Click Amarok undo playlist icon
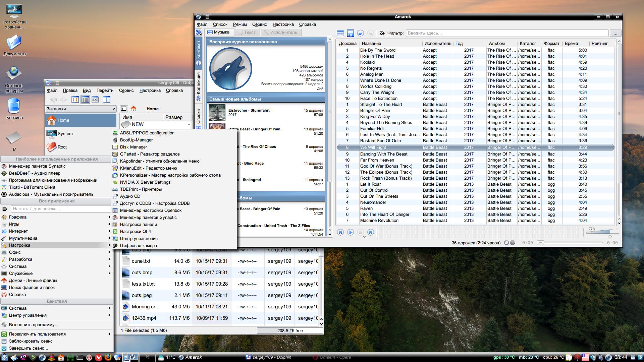 [x=361, y=33]
